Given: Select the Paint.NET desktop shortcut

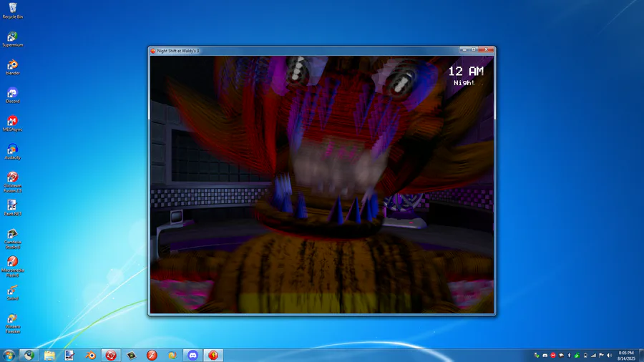Looking at the screenshot, I should click(x=13, y=208).
